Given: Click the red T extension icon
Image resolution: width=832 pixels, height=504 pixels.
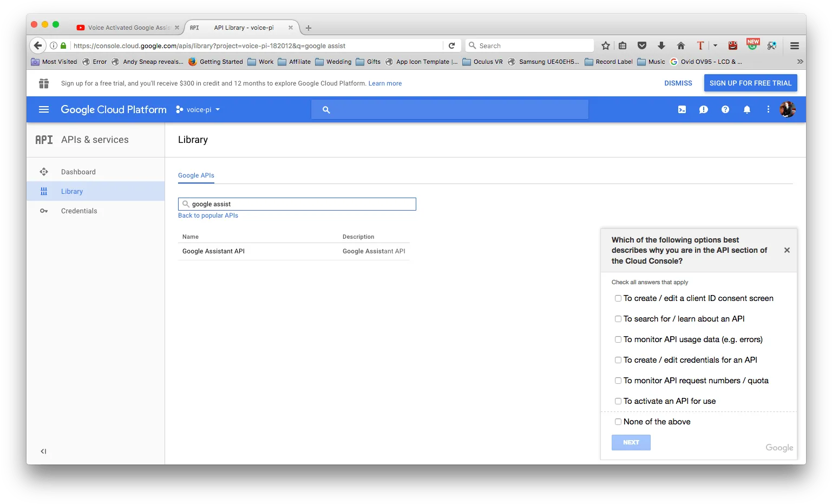Looking at the screenshot, I should (x=700, y=45).
